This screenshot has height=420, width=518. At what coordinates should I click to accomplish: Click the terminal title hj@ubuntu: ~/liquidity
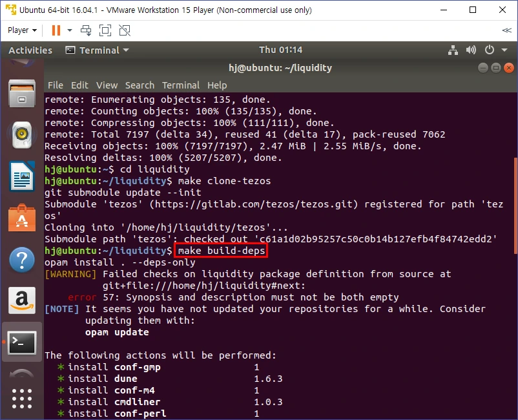click(x=280, y=68)
